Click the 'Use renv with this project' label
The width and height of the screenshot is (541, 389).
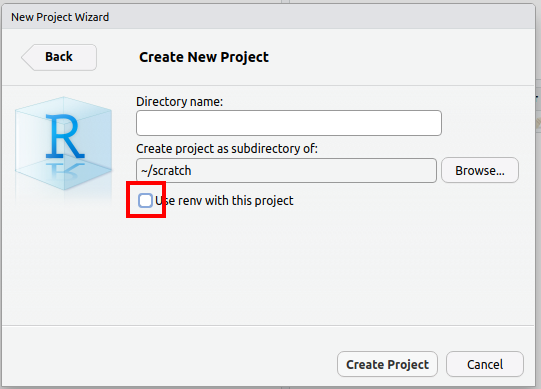[224, 201]
